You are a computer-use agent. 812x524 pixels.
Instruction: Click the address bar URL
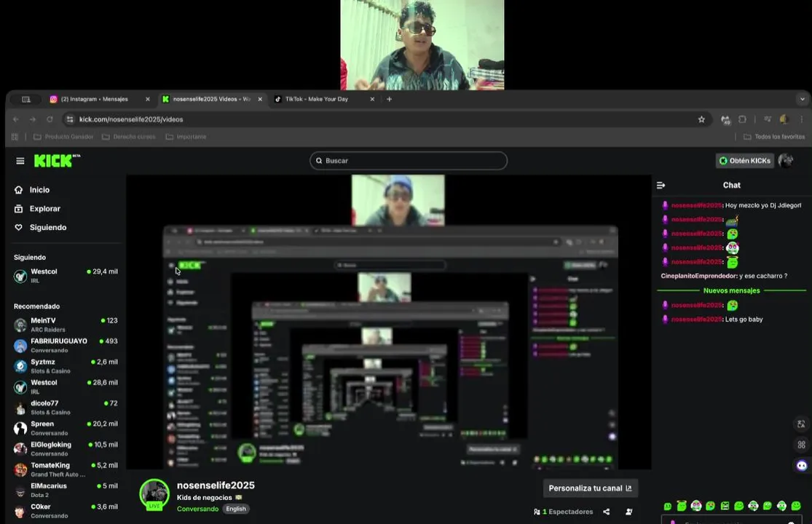[x=131, y=119]
